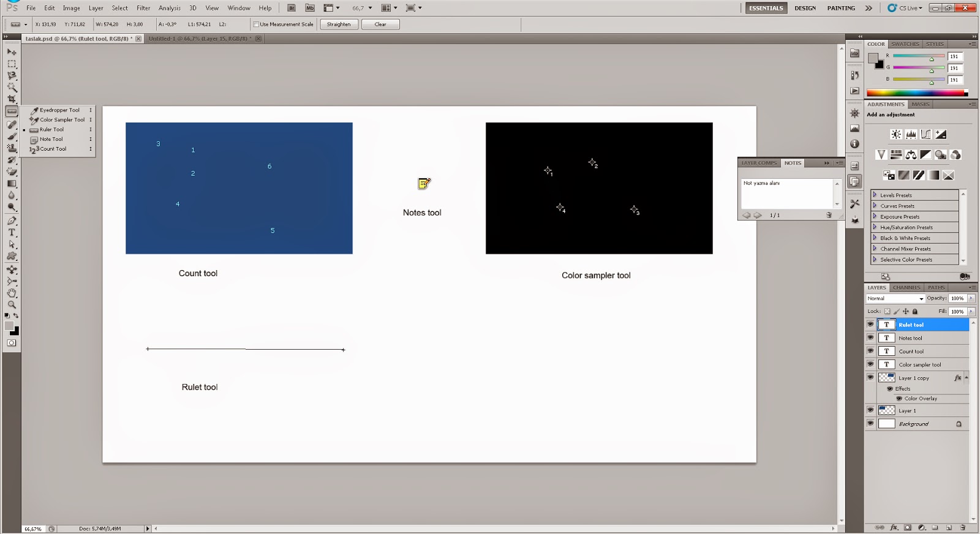980x534 pixels.
Task: Select the Blur tool
Action: pyautogui.click(x=12, y=195)
